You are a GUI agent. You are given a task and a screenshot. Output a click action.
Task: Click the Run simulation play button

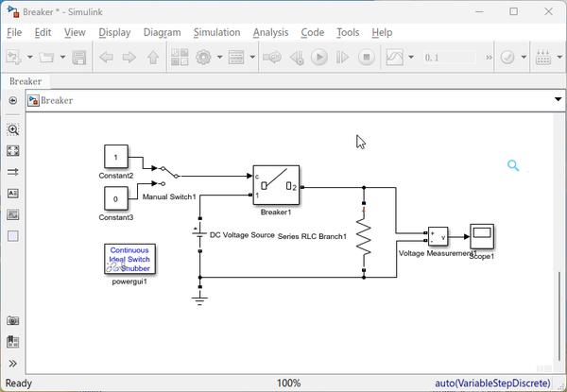(x=319, y=57)
